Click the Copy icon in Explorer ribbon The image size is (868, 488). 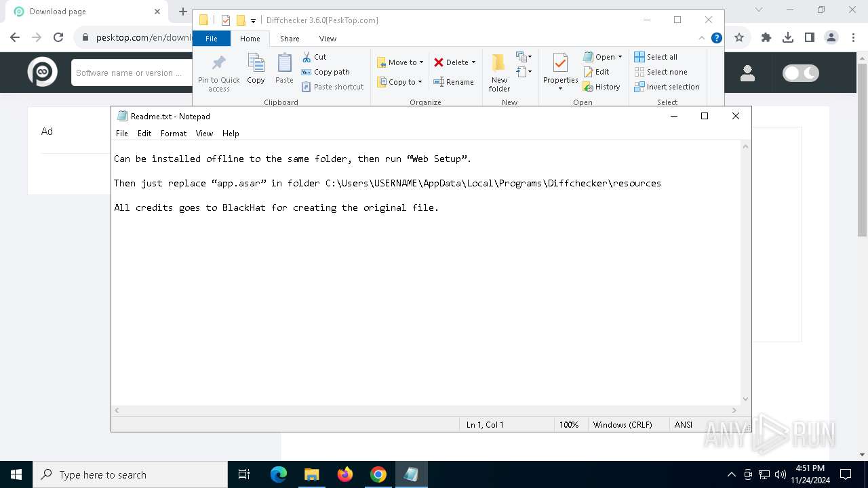click(x=256, y=69)
